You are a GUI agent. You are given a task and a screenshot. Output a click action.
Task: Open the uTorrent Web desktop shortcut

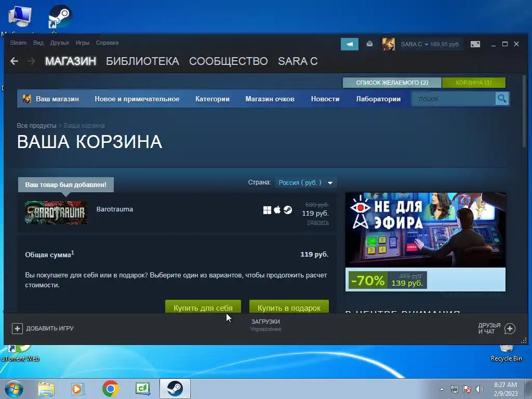[20, 353]
